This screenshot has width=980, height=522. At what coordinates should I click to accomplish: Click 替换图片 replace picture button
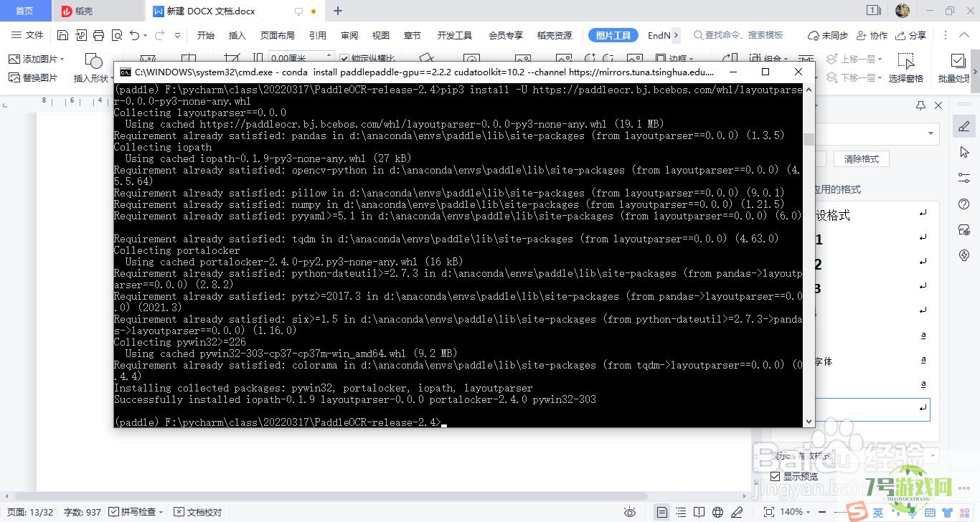(x=33, y=77)
